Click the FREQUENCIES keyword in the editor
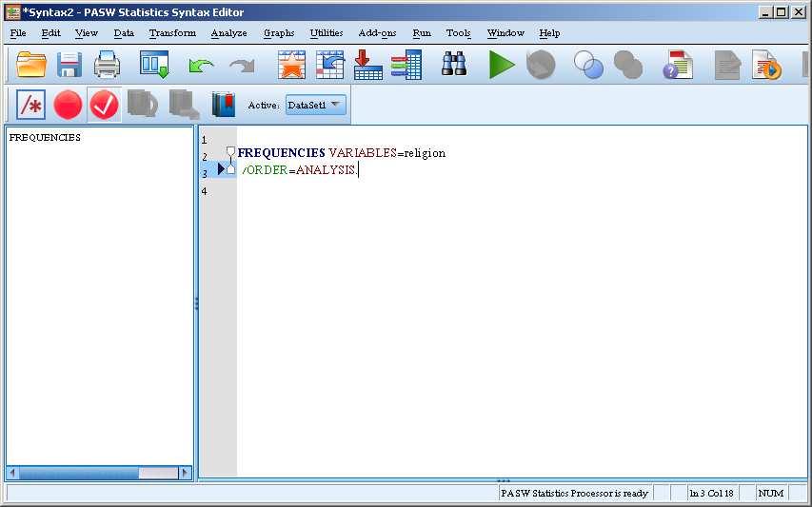 tap(281, 153)
